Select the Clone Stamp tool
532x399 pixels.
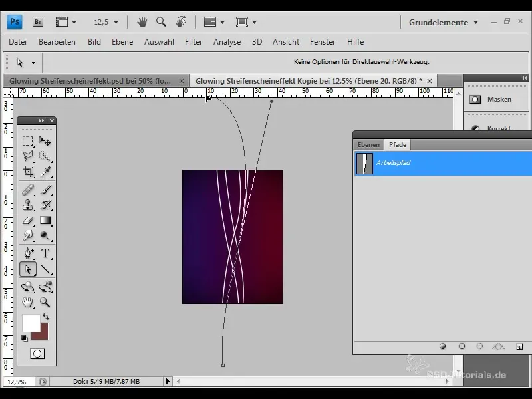27,205
